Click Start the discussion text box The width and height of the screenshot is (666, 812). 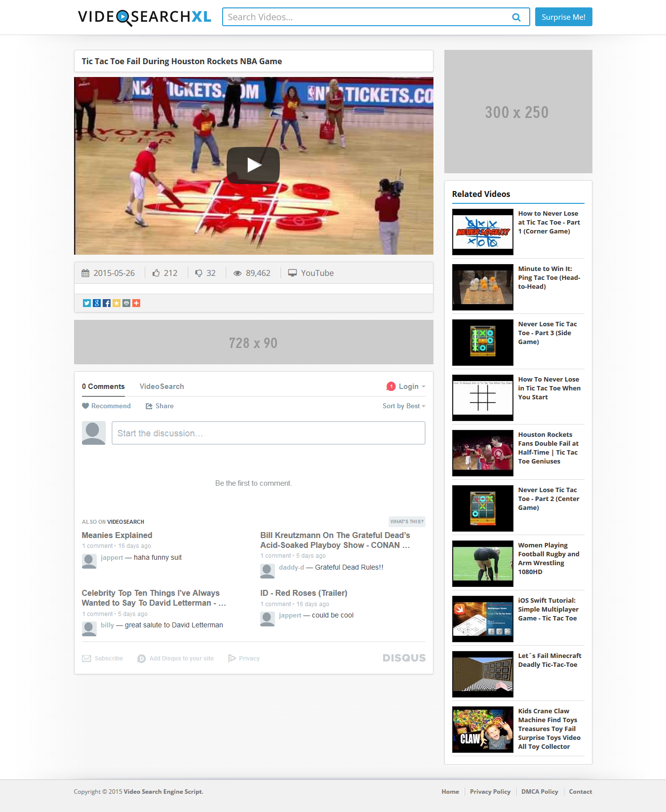click(x=269, y=433)
